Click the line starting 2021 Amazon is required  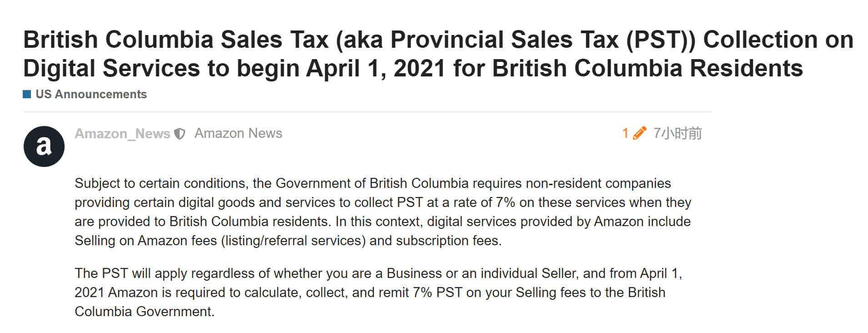370,293
